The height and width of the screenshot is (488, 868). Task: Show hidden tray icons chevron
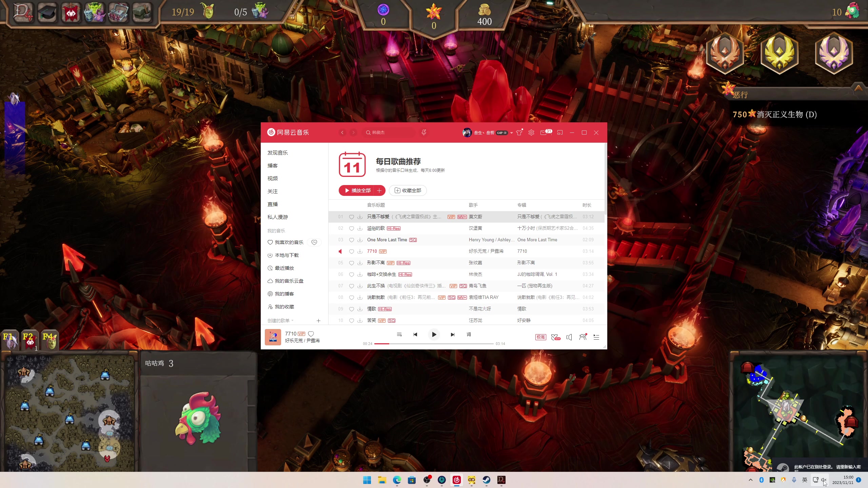pyautogui.click(x=751, y=480)
